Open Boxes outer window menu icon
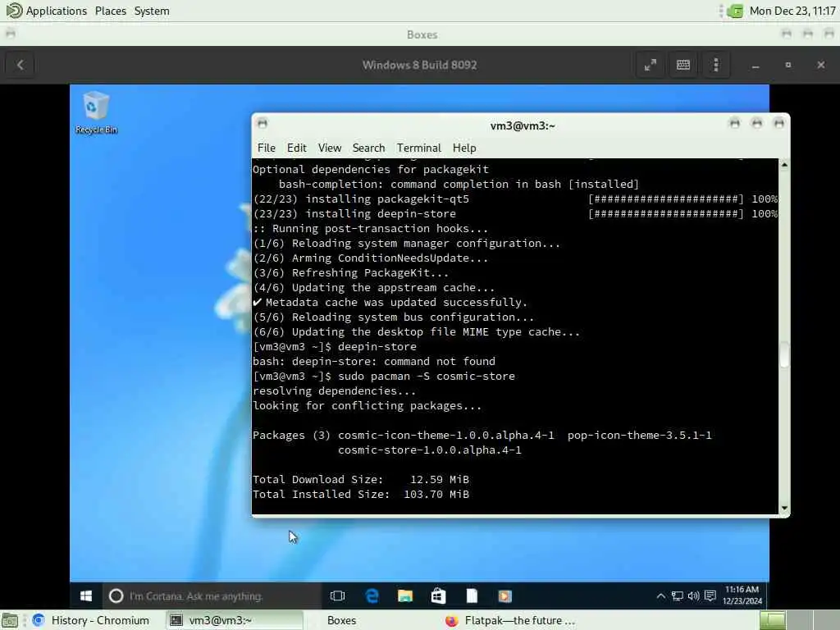Image resolution: width=840 pixels, height=630 pixels. tap(10, 34)
